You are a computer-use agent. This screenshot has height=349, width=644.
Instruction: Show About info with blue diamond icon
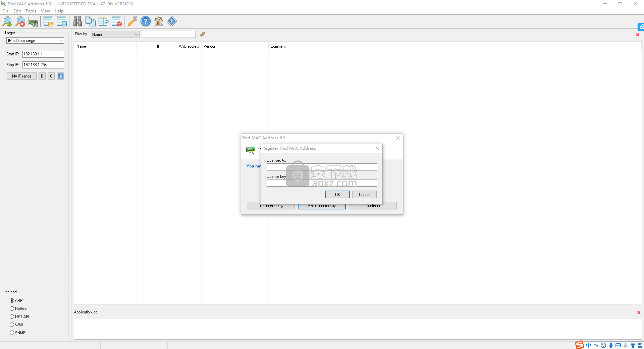coord(172,21)
